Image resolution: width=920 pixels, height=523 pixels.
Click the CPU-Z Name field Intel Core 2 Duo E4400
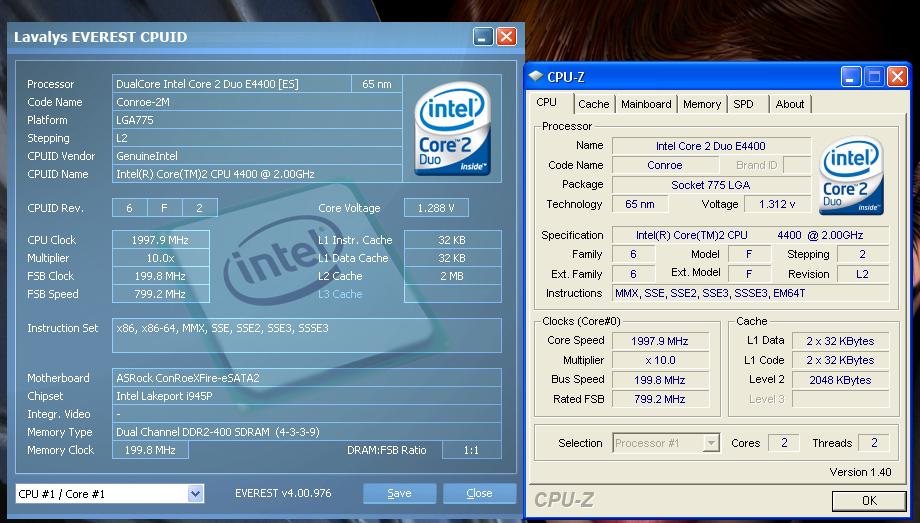711,146
